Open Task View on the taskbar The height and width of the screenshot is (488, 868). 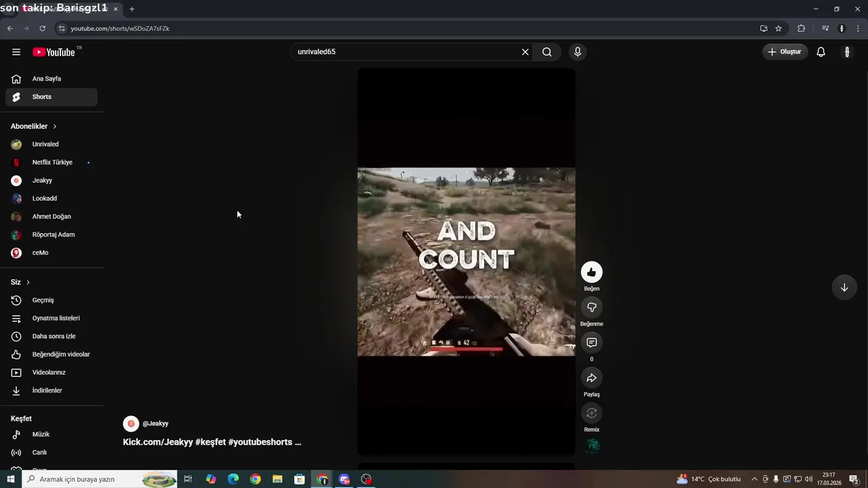[188, 479]
